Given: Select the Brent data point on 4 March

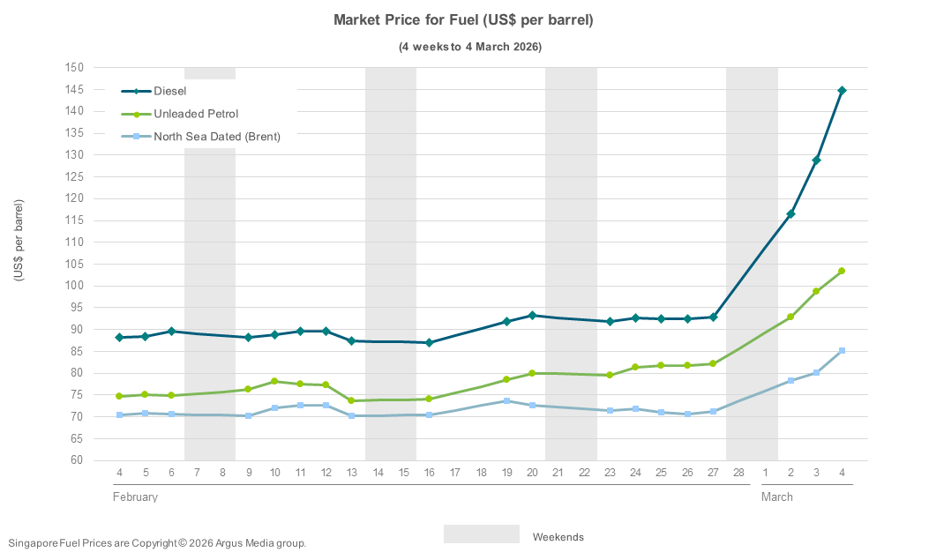Looking at the screenshot, I should [842, 351].
